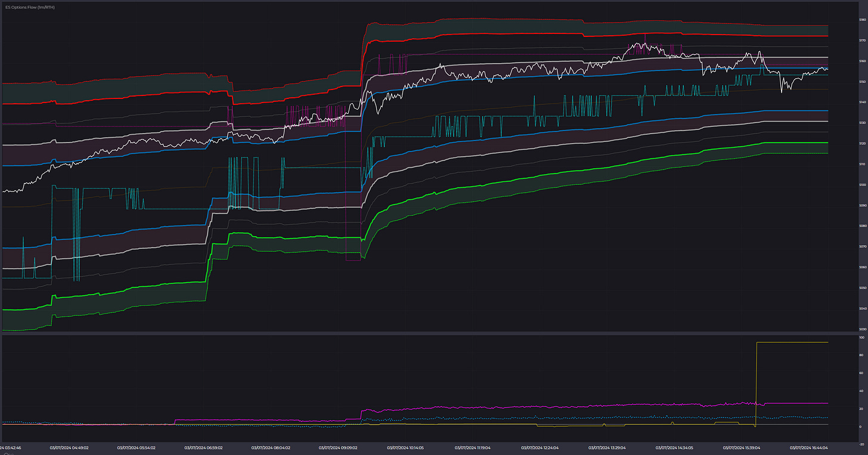Click the 5030 price axis label
The image size is (868, 455).
point(863,329)
